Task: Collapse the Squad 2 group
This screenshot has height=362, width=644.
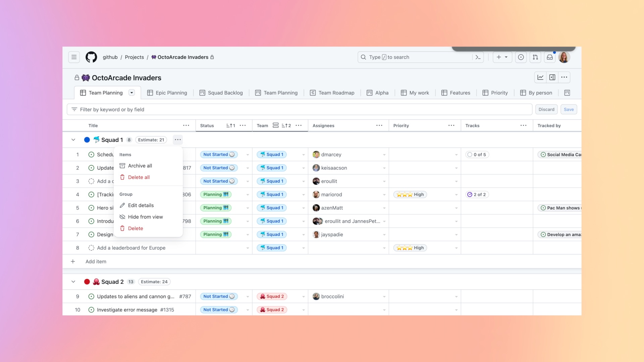Action: pos(73,282)
